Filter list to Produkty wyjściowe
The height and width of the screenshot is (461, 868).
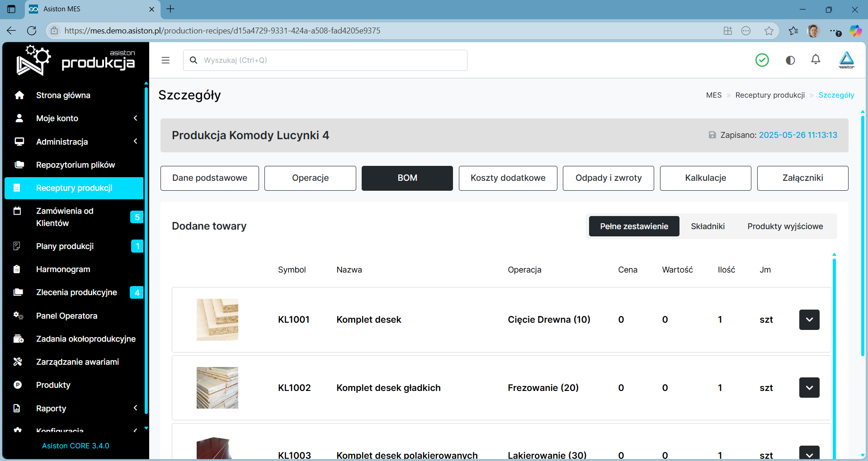pos(785,226)
